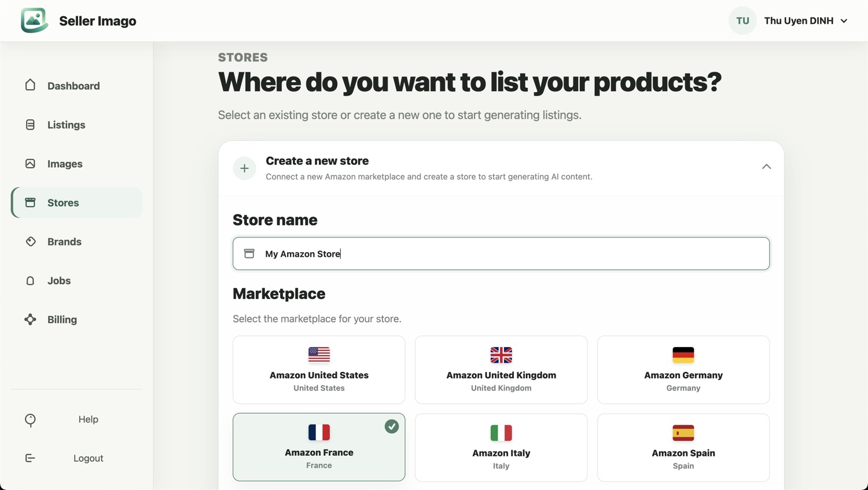Screen dimensions: 868x490
Task: Click the plus icon beside Create a new store
Action: (244, 168)
